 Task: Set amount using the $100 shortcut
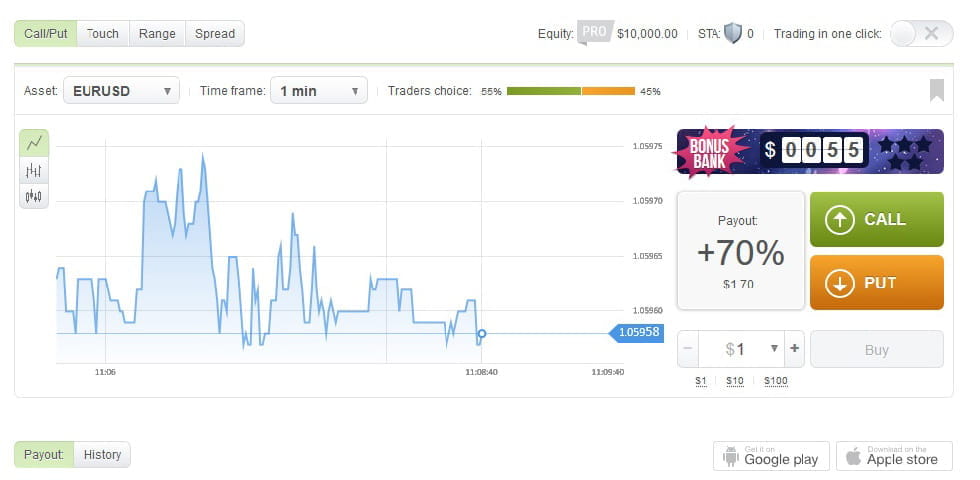[776, 381]
